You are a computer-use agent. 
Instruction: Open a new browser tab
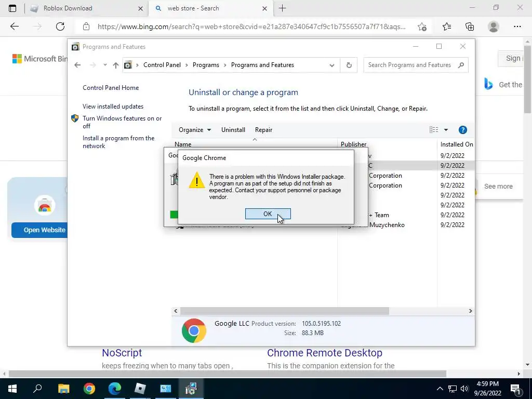pos(282,8)
